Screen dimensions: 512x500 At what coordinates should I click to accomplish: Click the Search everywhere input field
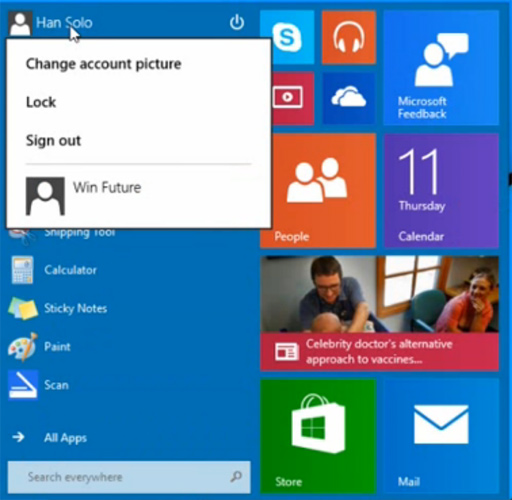(129, 477)
